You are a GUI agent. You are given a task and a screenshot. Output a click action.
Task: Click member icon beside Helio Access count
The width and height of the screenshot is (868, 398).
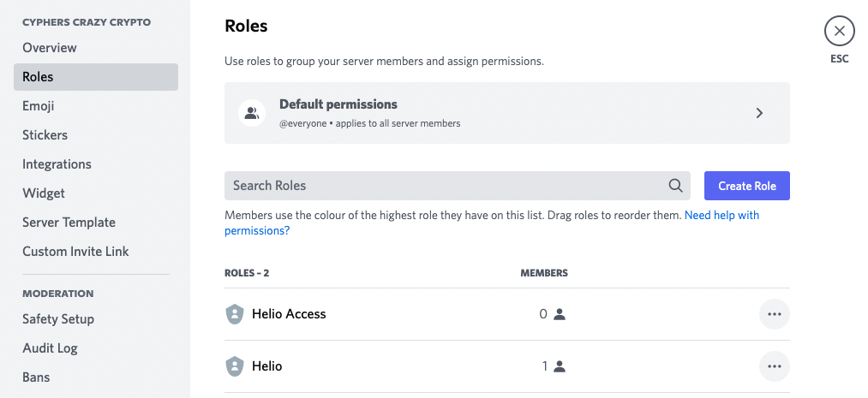point(560,314)
